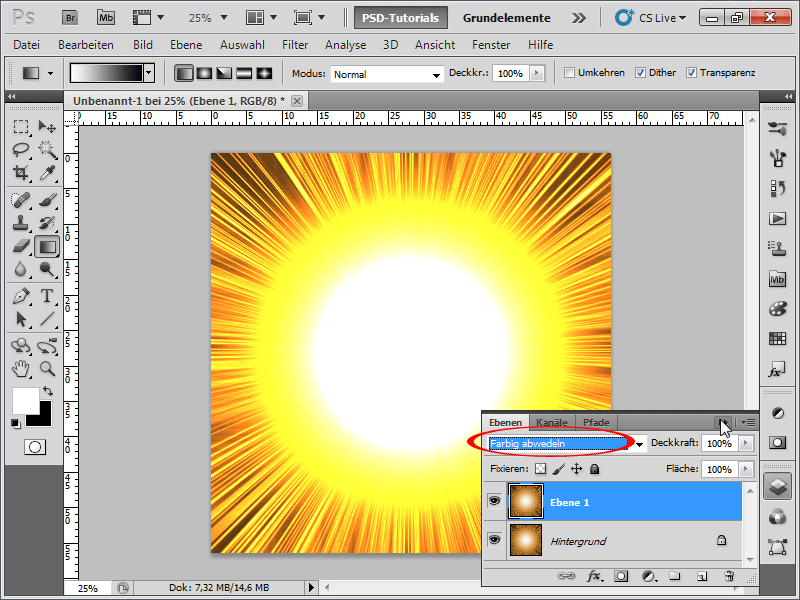Lock image pixels with brush icon
Screen dimensions: 800x600
(x=559, y=468)
